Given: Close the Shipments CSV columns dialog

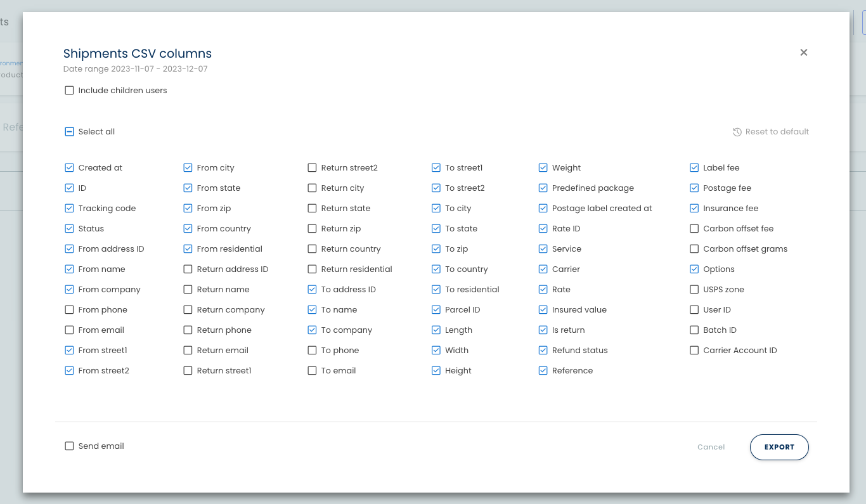Looking at the screenshot, I should (x=803, y=53).
